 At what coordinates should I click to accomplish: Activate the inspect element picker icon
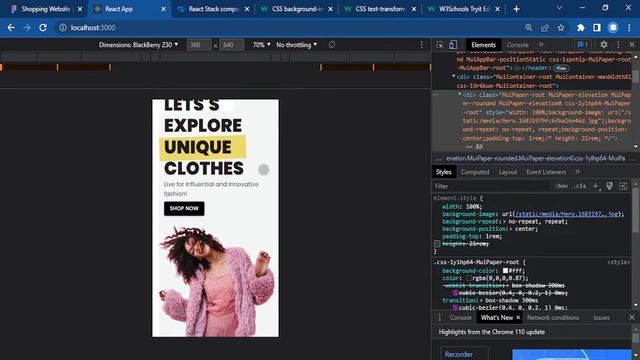(440, 45)
